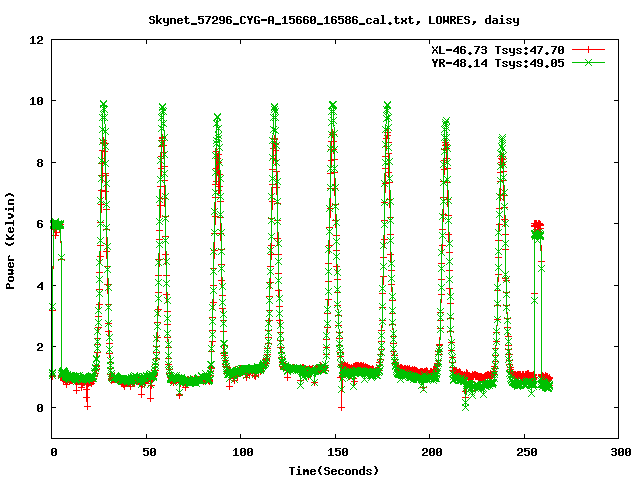The width and height of the screenshot is (640, 480).
Task: Select the XL-46.73 Tsys:47.70 legend entry
Action: coord(498,50)
